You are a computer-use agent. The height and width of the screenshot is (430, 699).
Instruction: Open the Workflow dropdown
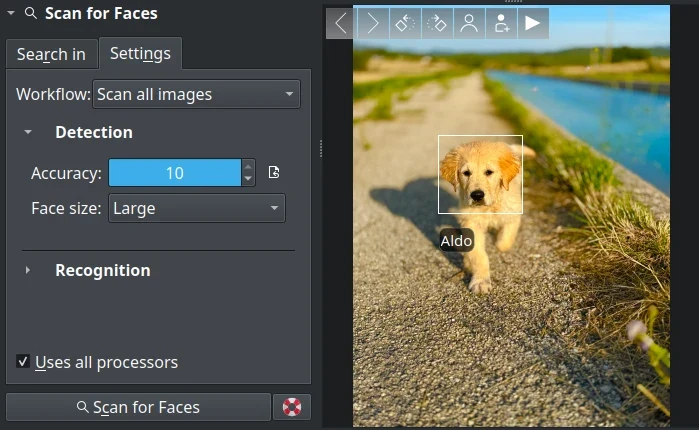tap(196, 94)
